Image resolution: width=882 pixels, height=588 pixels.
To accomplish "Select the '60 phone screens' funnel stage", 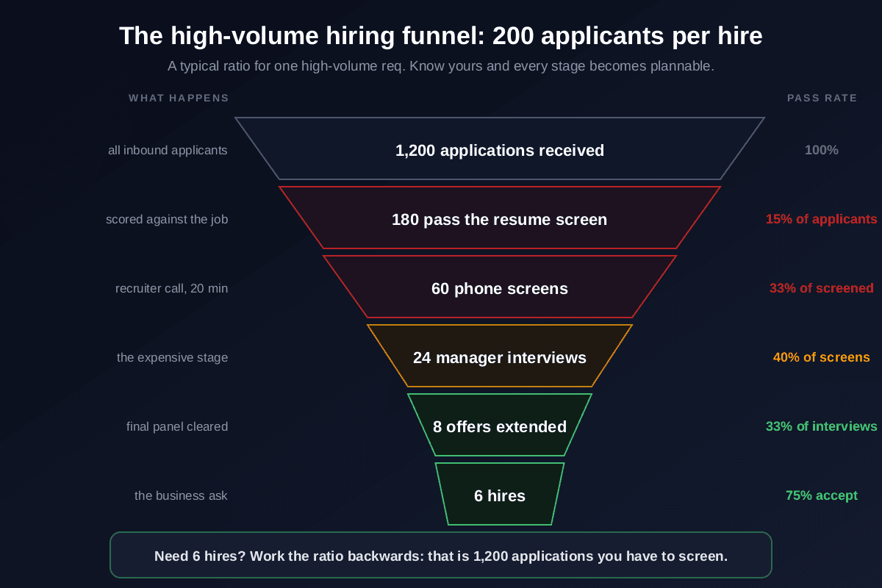I will [500, 287].
